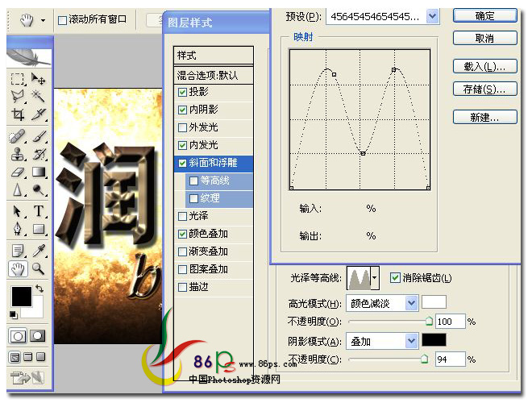Select the Gradient tool
Image resolution: width=532 pixels, height=403 pixels.
pyautogui.click(x=39, y=172)
